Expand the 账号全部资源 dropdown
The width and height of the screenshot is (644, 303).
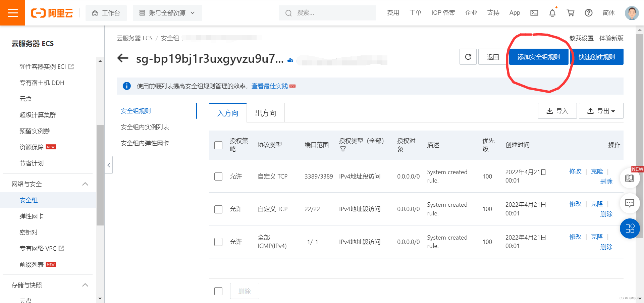point(167,13)
